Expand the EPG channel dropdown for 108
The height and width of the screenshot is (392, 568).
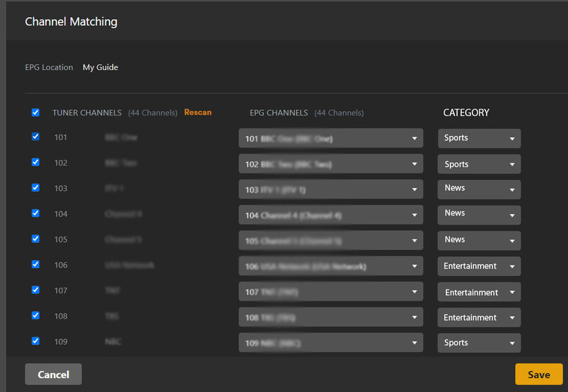[330, 317]
